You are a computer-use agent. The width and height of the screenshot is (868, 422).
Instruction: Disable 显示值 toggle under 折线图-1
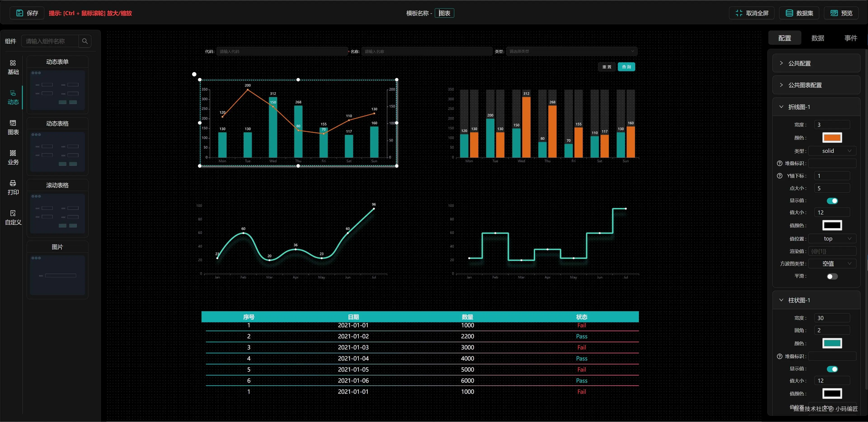832,201
